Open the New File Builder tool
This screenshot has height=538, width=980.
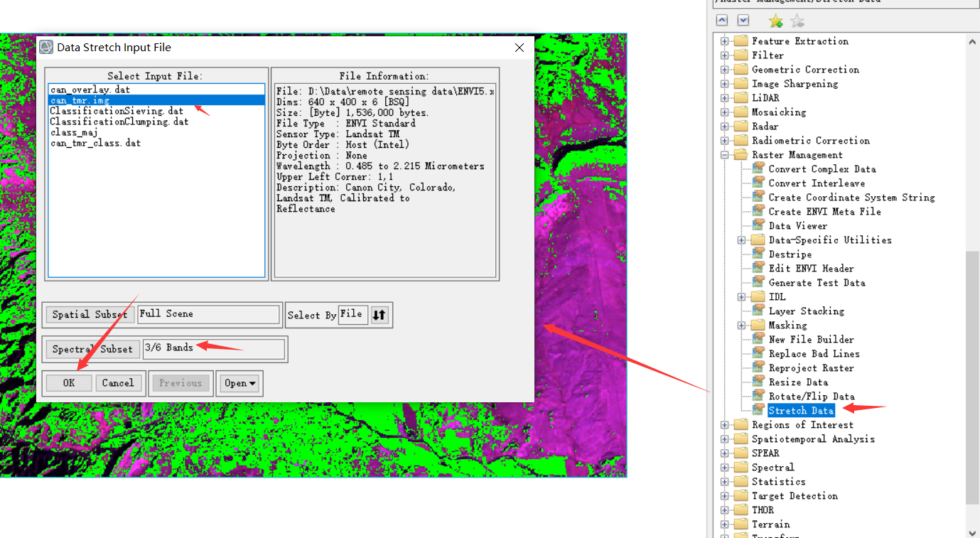tap(811, 340)
